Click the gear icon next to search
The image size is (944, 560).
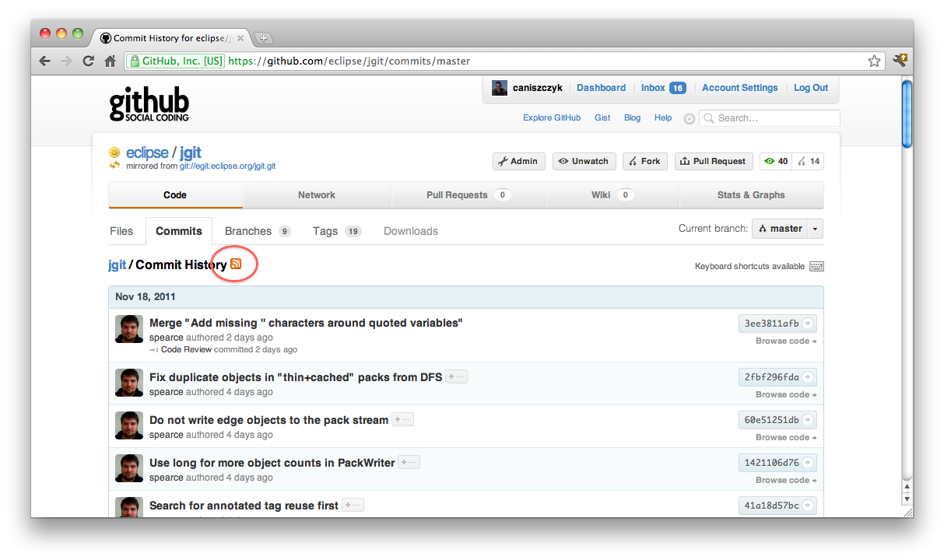click(689, 118)
